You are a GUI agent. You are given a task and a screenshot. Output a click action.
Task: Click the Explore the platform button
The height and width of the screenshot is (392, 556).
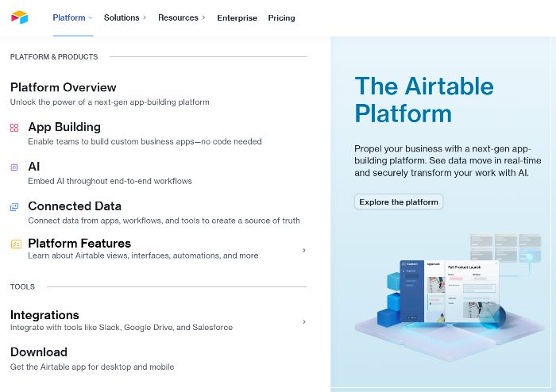[x=399, y=202]
